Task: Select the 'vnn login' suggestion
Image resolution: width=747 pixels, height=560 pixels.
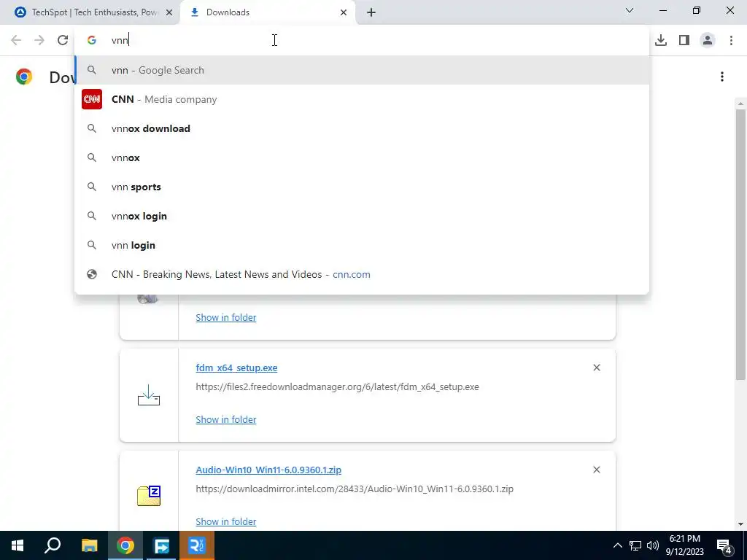Action: pos(362,245)
